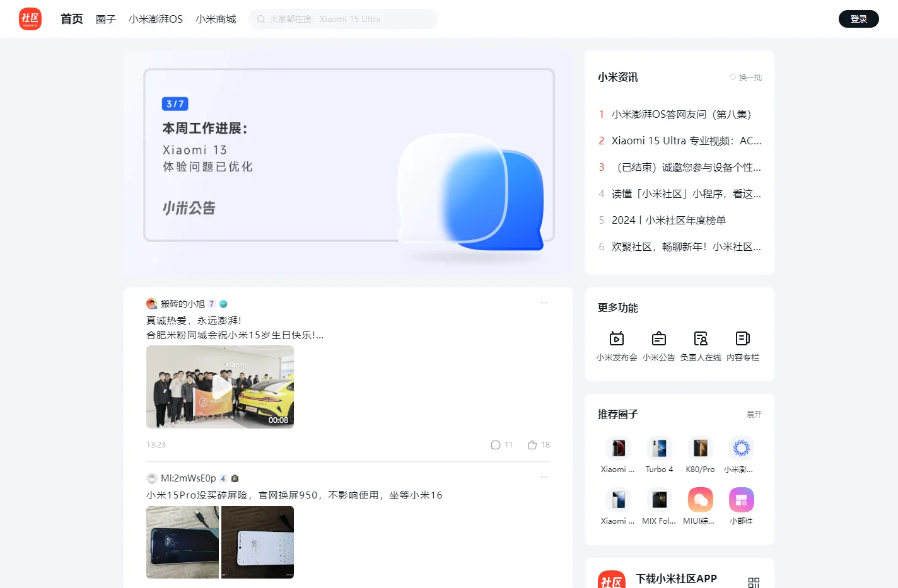
Task: Click the 社区 logo icon in header
Action: (x=30, y=19)
